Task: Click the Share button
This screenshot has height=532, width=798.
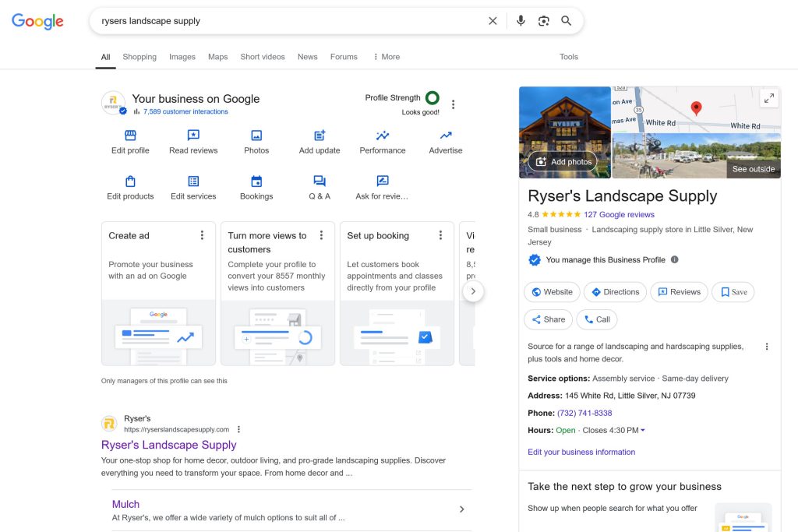Action: tap(548, 319)
